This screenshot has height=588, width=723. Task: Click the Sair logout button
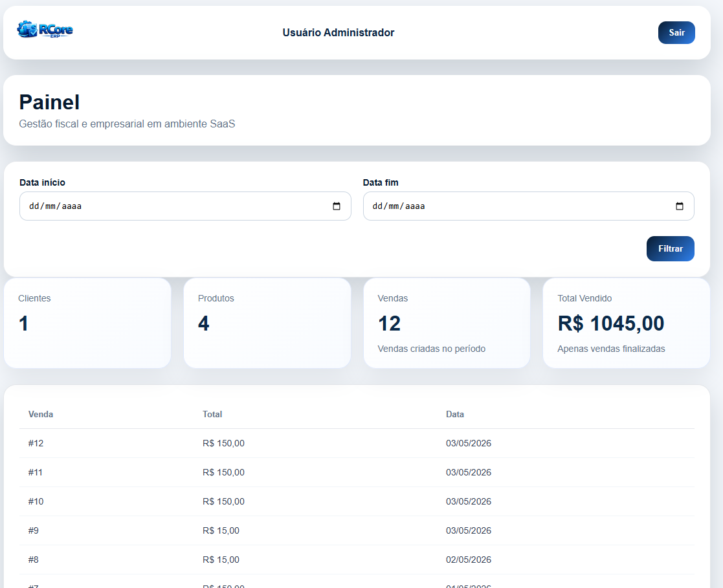click(x=676, y=33)
